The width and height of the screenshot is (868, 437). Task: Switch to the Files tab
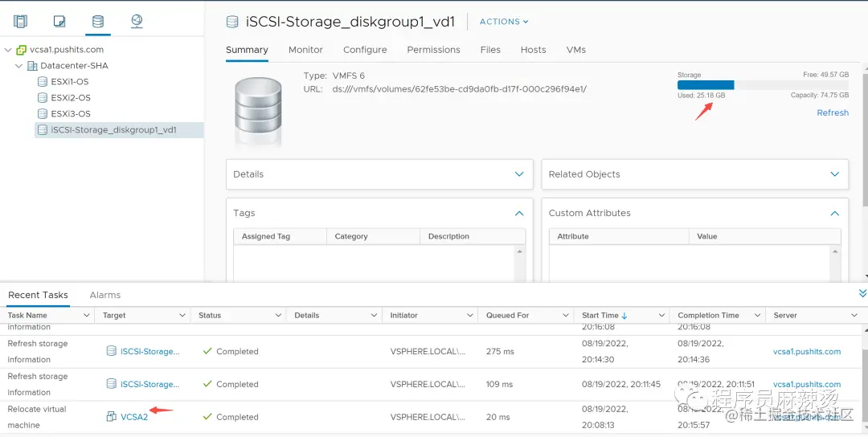490,50
